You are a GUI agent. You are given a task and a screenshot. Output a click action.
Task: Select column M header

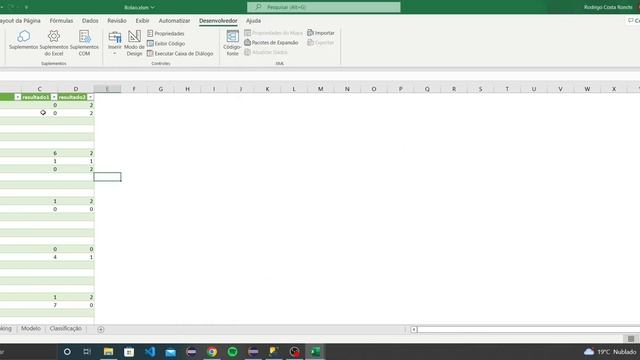[x=320, y=89]
